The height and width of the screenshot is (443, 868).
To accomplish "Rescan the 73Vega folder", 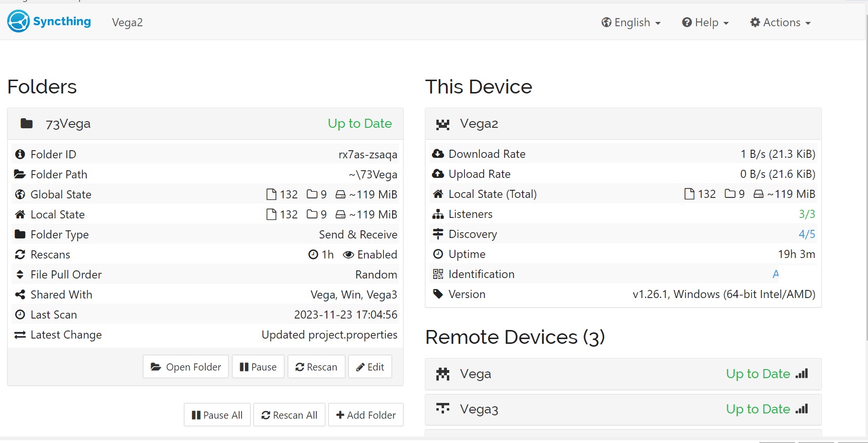I will [316, 367].
